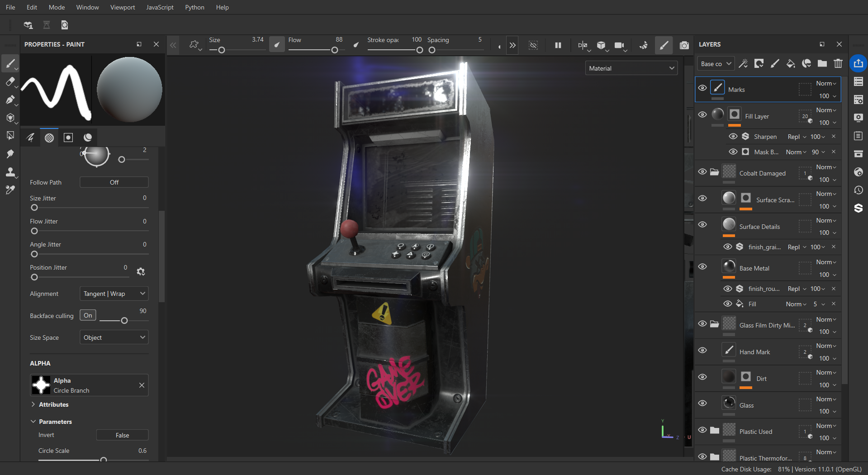Open the layer effects wand menu

(x=743, y=64)
